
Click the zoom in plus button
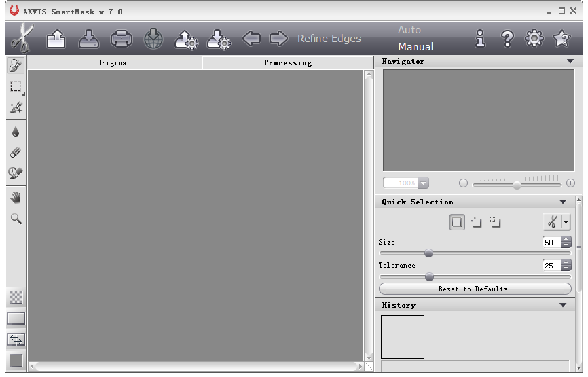pos(570,183)
